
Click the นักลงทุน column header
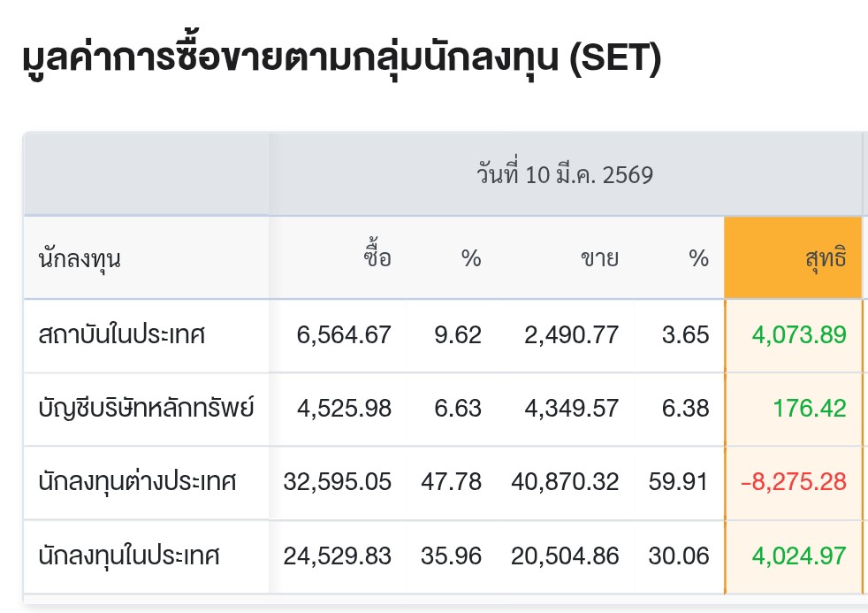tap(80, 259)
